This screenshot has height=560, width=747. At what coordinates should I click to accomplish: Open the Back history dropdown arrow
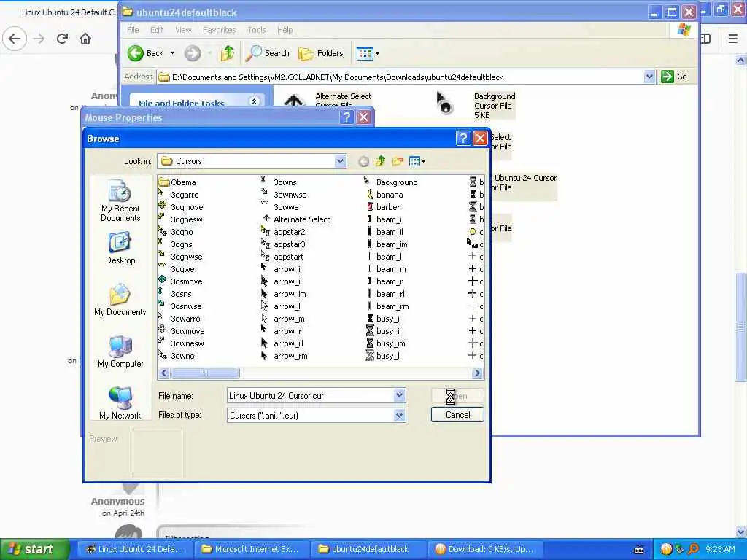coord(172,52)
